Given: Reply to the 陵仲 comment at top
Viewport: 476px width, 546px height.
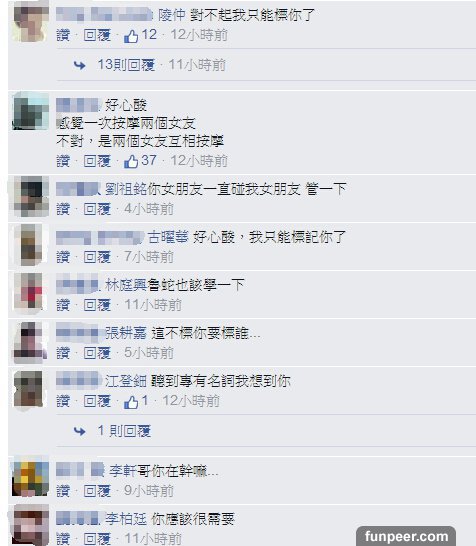Looking at the screenshot, I should coord(97,36).
